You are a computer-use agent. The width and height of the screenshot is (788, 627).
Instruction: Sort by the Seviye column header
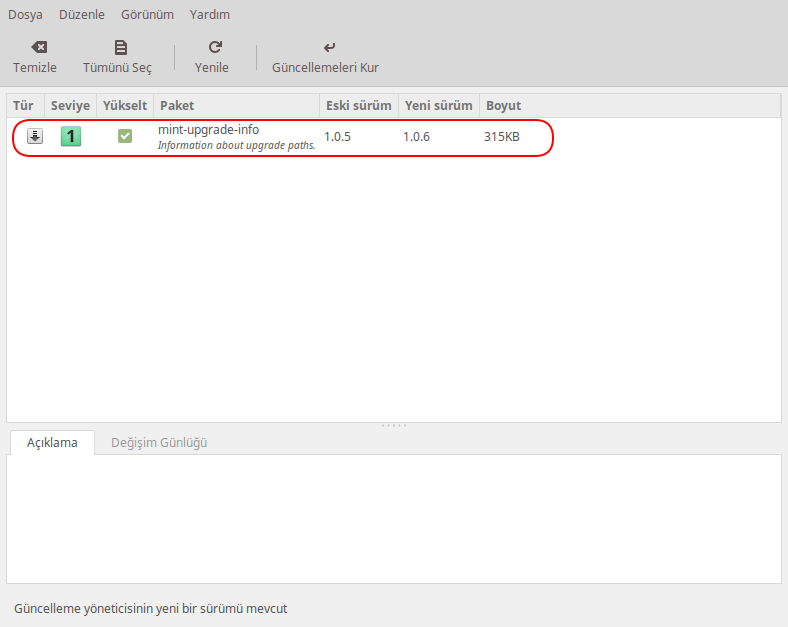[70, 106]
